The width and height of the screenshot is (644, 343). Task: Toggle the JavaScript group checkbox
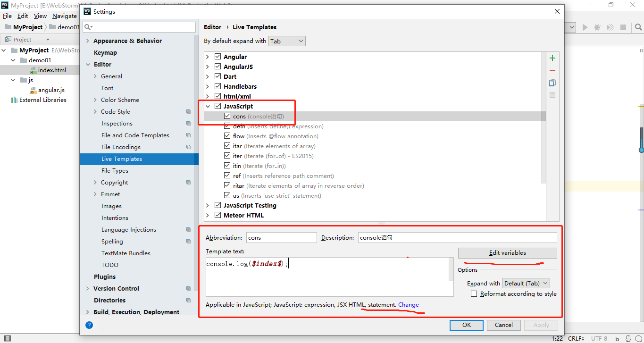coord(217,106)
